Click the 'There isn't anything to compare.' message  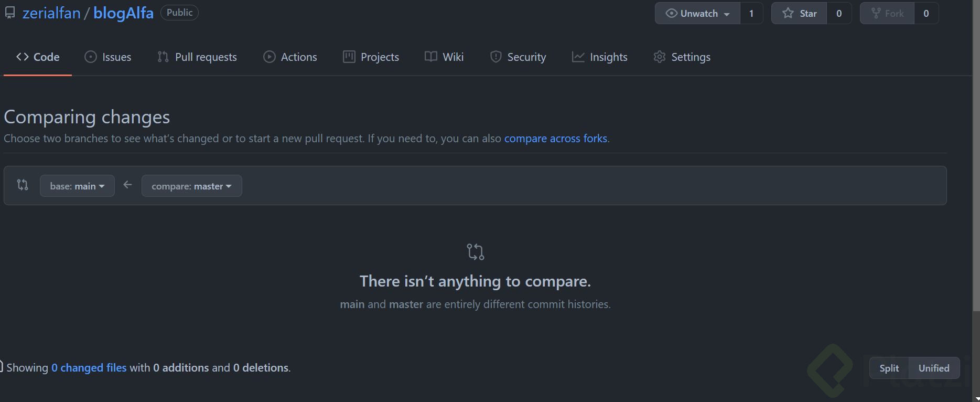point(475,281)
